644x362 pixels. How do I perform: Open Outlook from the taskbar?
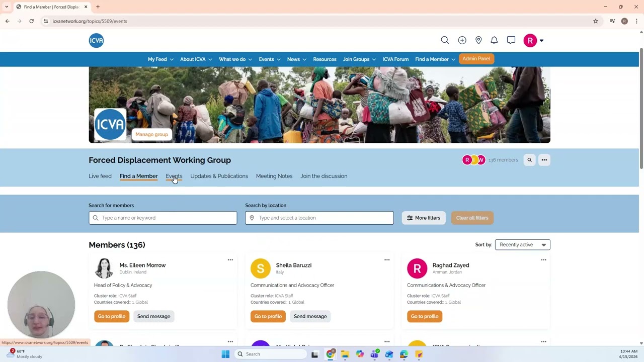(x=389, y=354)
